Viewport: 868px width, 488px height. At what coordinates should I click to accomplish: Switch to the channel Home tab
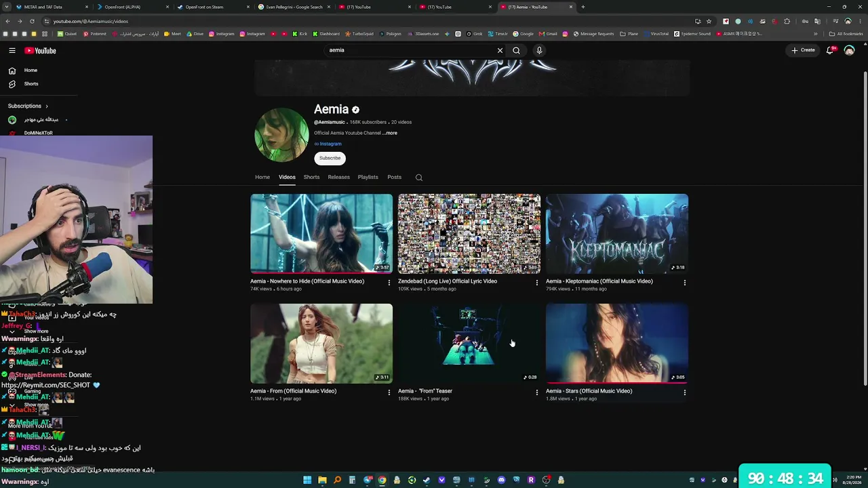click(262, 178)
